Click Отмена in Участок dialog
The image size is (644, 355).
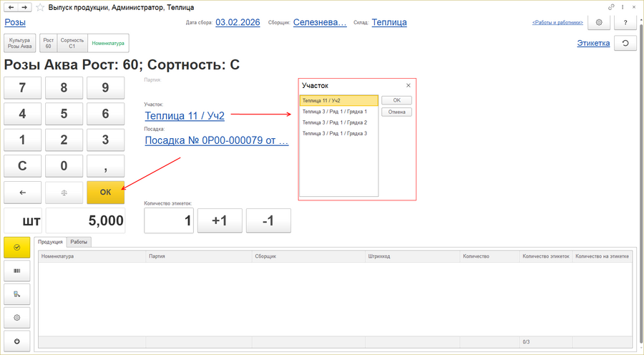point(396,112)
